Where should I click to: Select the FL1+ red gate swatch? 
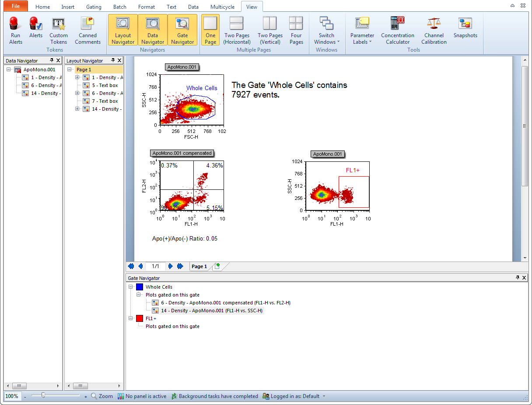[140, 318]
